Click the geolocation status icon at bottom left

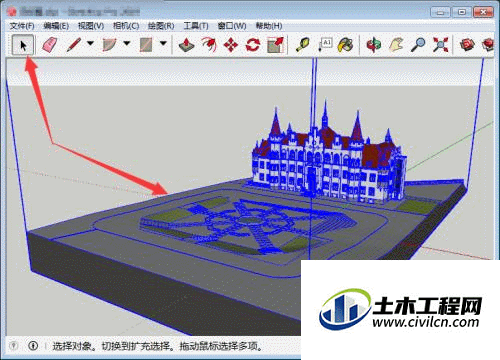click(14, 346)
